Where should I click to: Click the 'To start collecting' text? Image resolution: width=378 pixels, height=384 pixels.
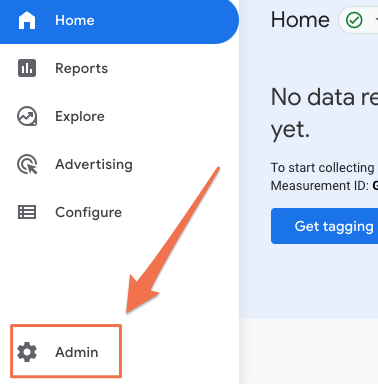(x=323, y=167)
